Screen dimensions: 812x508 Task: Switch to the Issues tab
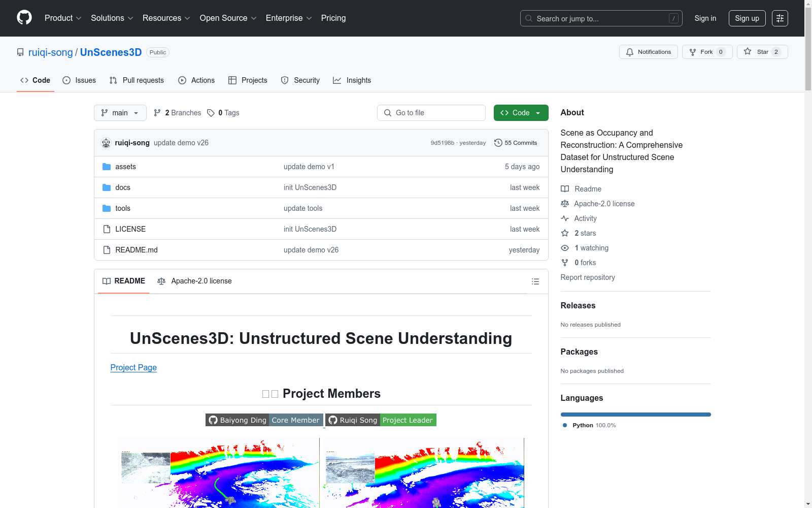tap(79, 80)
